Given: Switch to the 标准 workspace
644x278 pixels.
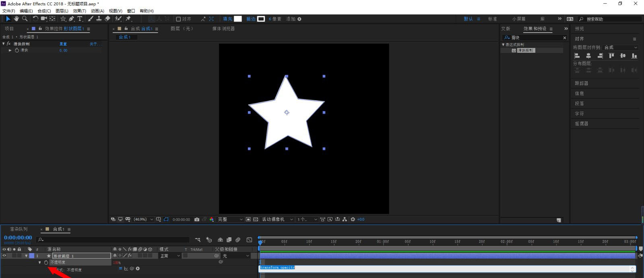Looking at the screenshot, I should click(492, 19).
